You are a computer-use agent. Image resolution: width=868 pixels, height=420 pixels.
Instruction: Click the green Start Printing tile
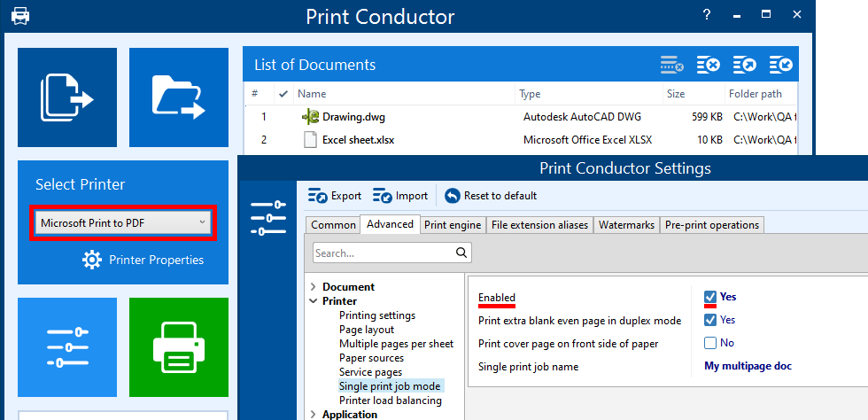179,347
